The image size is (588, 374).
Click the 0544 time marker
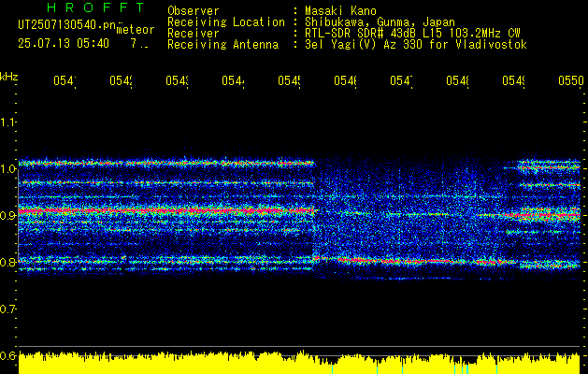point(233,80)
